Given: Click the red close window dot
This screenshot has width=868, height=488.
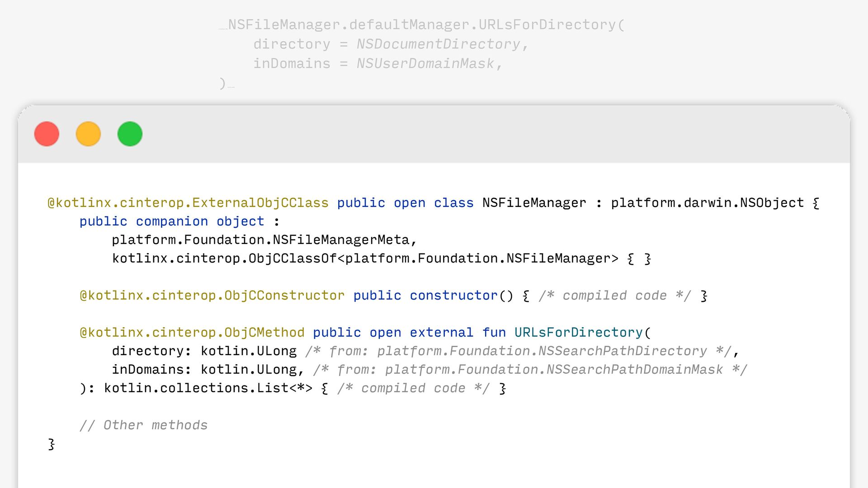Looking at the screenshot, I should (x=47, y=134).
